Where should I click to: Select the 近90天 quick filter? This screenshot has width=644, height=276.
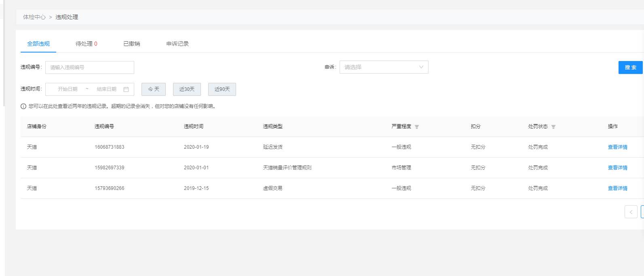[x=222, y=89]
